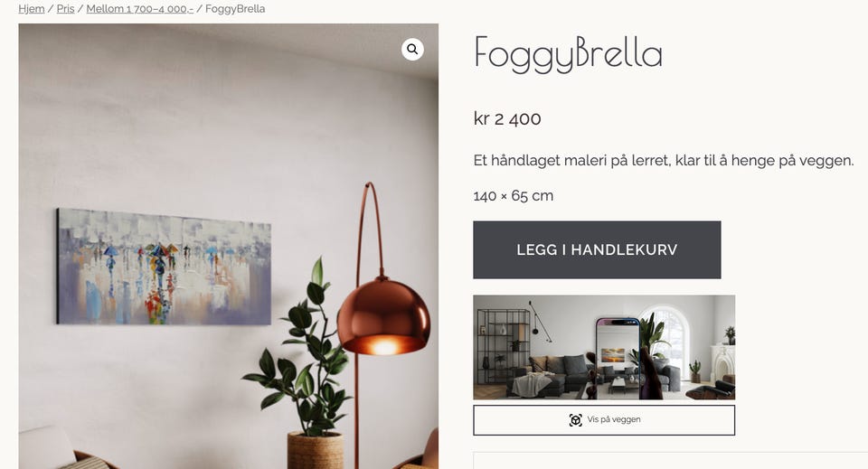Open the living room AR preview thumbnail

click(x=604, y=347)
